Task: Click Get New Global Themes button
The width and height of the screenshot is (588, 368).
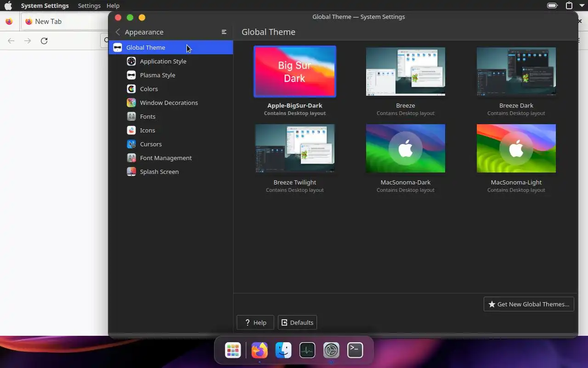Action: click(x=529, y=304)
